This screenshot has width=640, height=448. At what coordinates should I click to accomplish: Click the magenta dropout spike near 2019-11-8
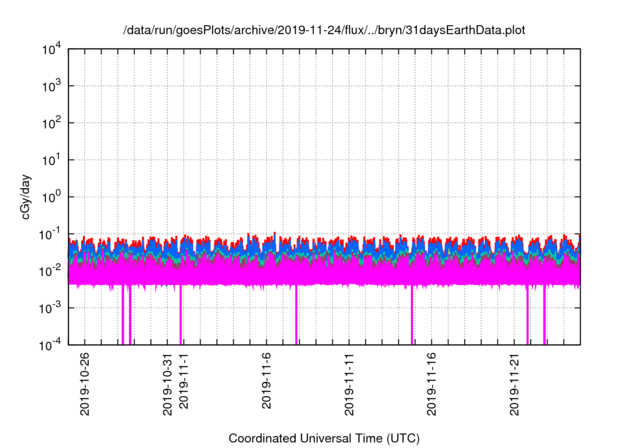pyautogui.click(x=296, y=314)
